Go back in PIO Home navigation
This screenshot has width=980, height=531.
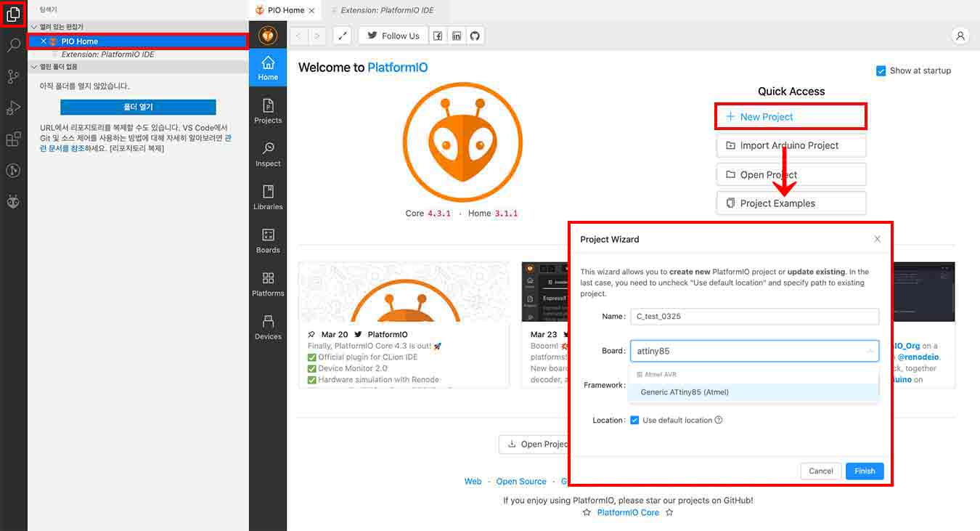click(299, 36)
